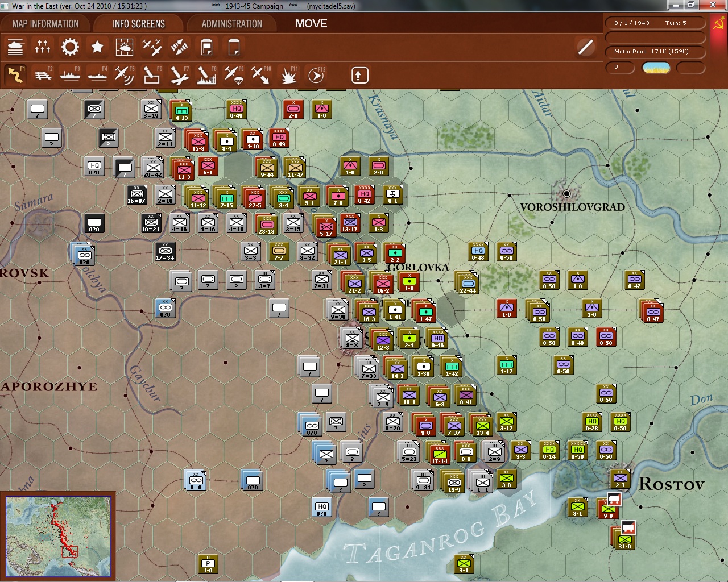Select the Soviet stack labeled 22-44
This screenshot has width=728, height=582.
point(468,282)
